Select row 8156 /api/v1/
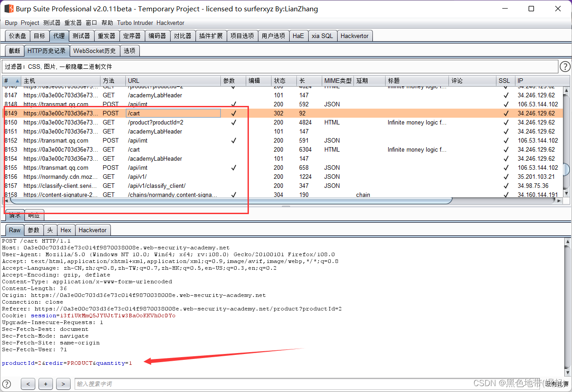 (283, 177)
